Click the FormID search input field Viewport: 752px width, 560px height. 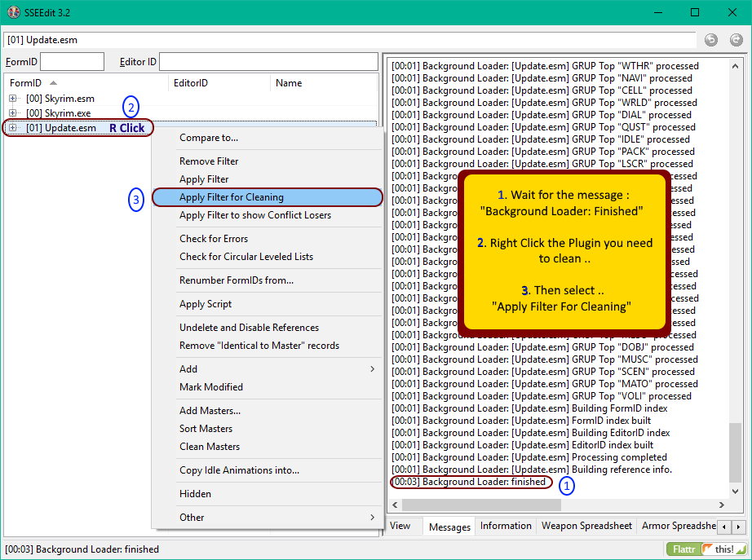[x=72, y=62]
